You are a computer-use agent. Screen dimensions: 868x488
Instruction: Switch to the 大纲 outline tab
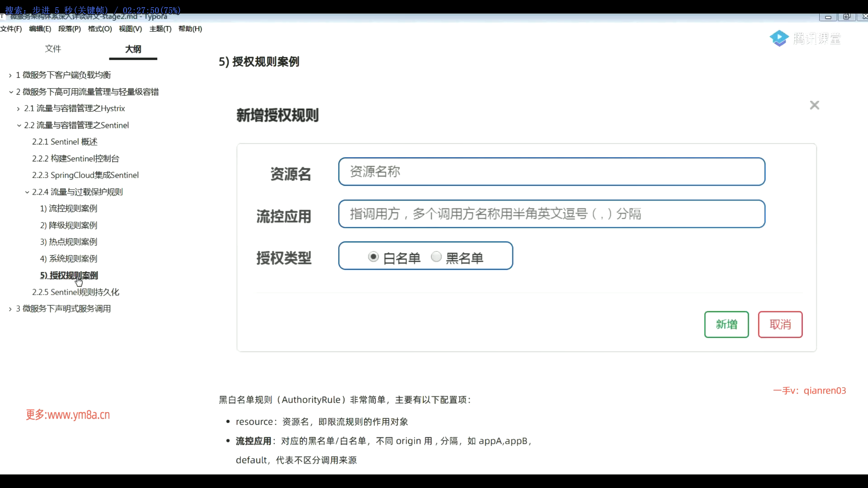[133, 49]
